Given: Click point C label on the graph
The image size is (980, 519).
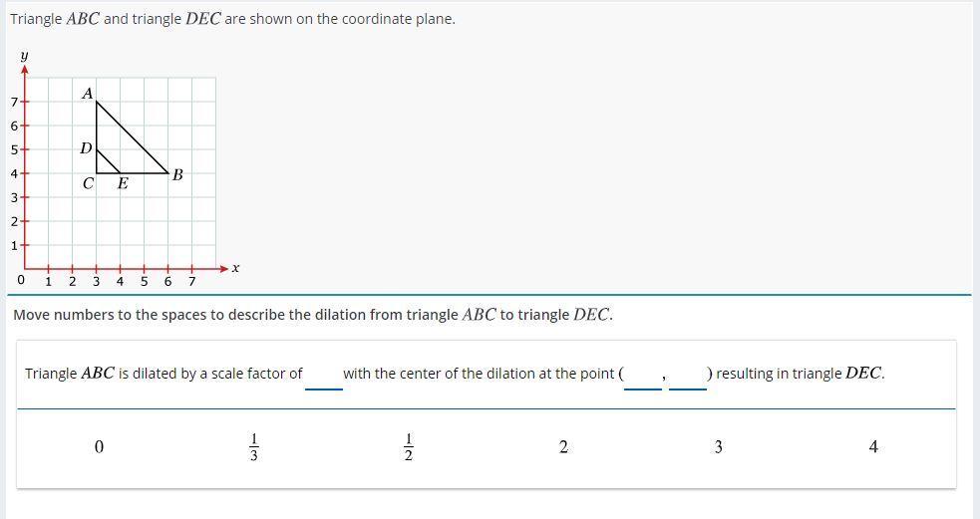Looking at the screenshot, I should click(89, 183).
